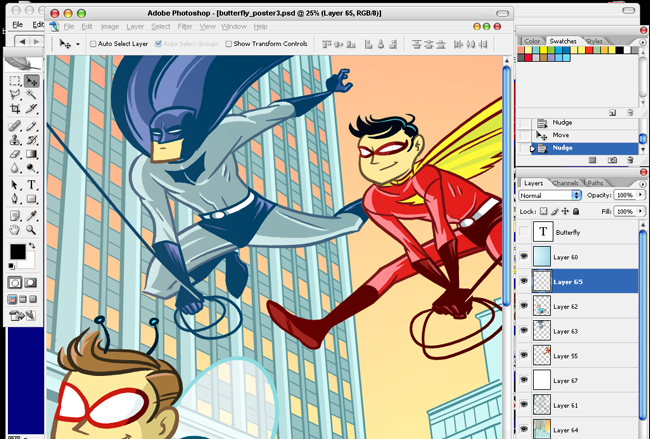Switch to the Styles tab
The image size is (650, 439).
pyautogui.click(x=594, y=41)
